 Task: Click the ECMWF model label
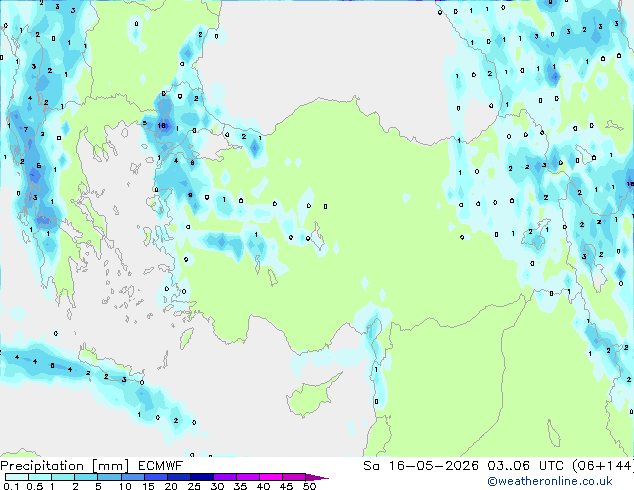161,466
